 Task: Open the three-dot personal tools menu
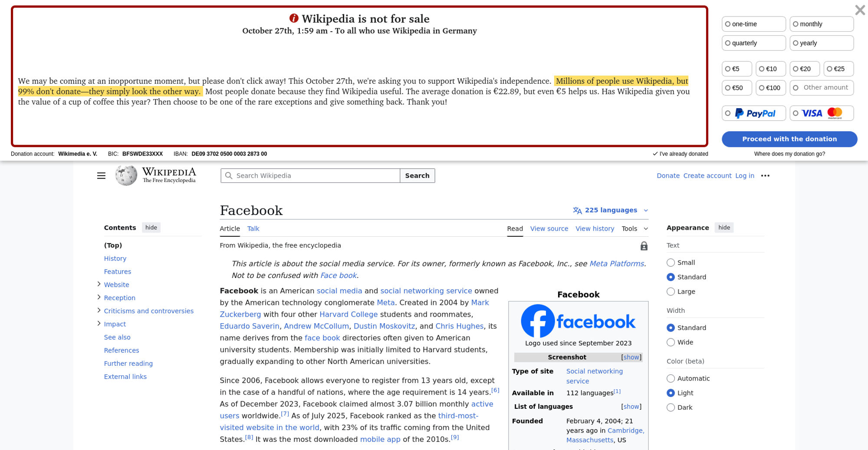click(765, 175)
